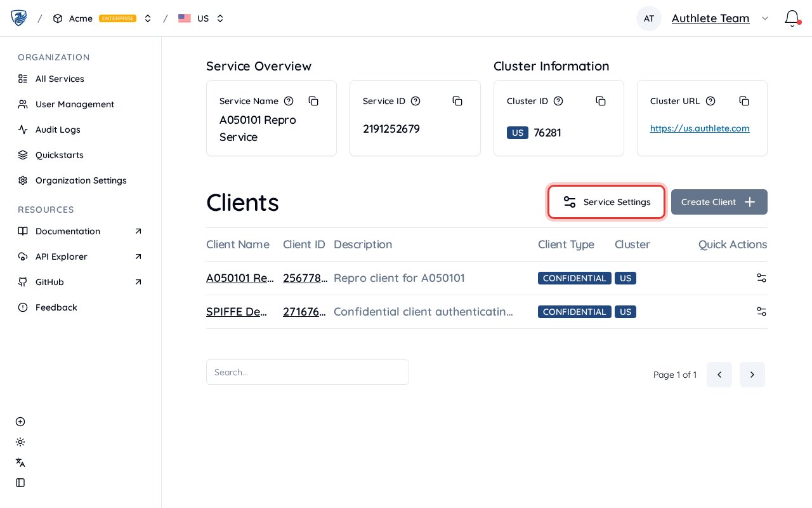Copy the Service ID value
Screen dimensions: 812x508
coord(457,101)
